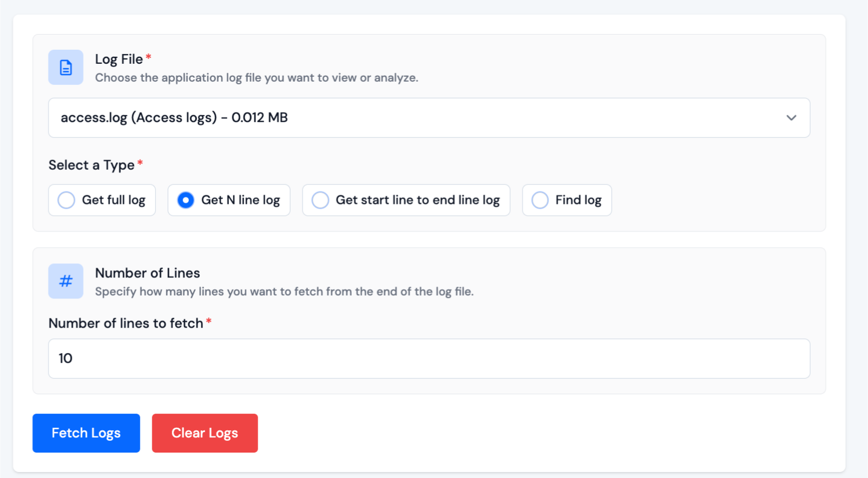Click the Number of lines to fetch label

click(x=126, y=323)
